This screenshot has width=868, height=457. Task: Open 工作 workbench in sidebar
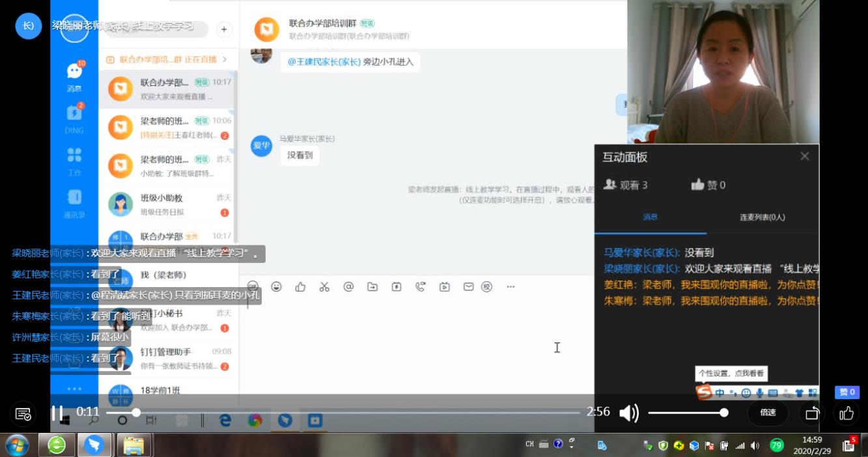(74, 161)
